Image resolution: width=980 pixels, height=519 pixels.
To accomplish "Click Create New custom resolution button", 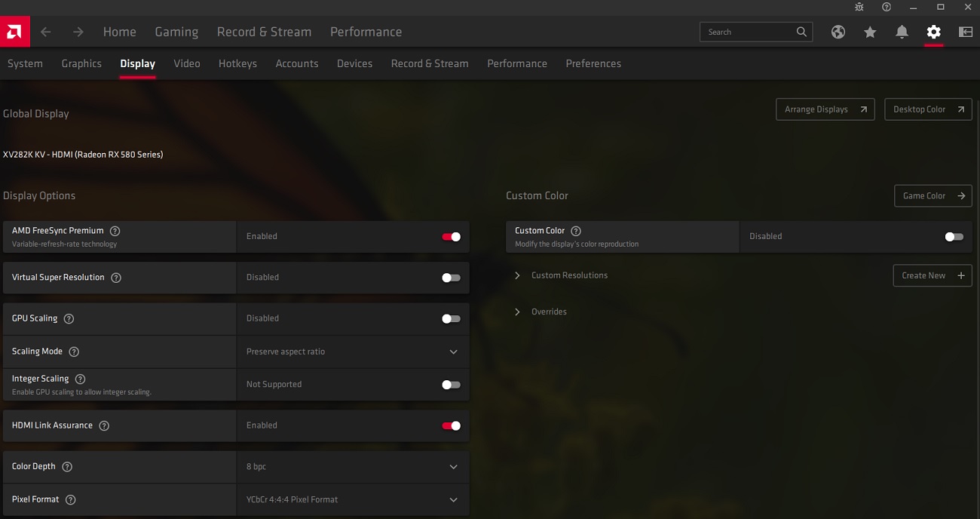I will point(933,275).
